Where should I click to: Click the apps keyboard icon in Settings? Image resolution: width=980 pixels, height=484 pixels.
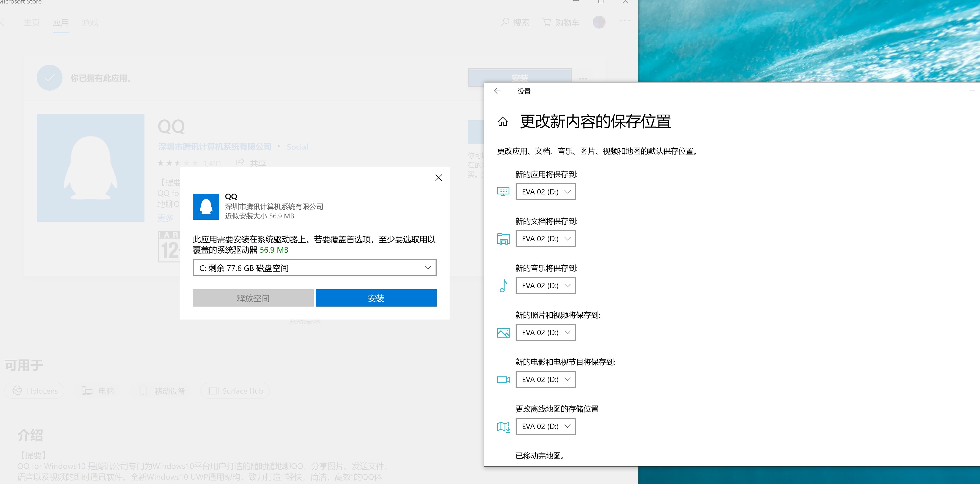tap(503, 191)
